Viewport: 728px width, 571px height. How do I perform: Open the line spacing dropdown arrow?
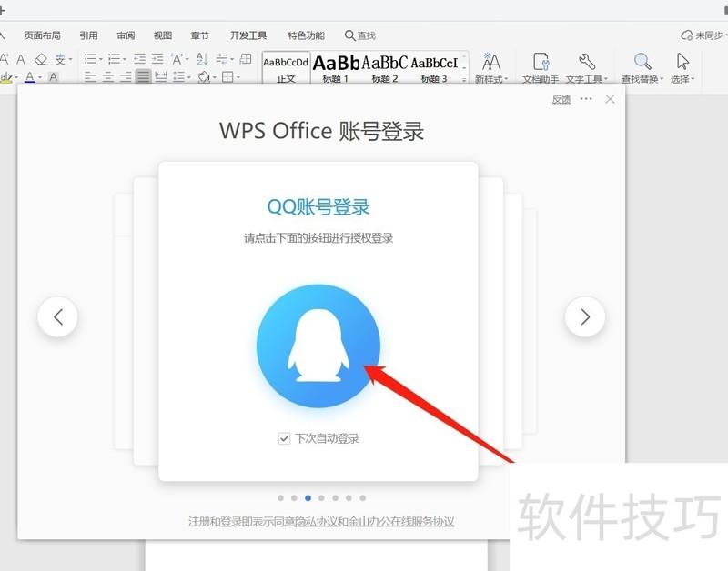(x=189, y=77)
